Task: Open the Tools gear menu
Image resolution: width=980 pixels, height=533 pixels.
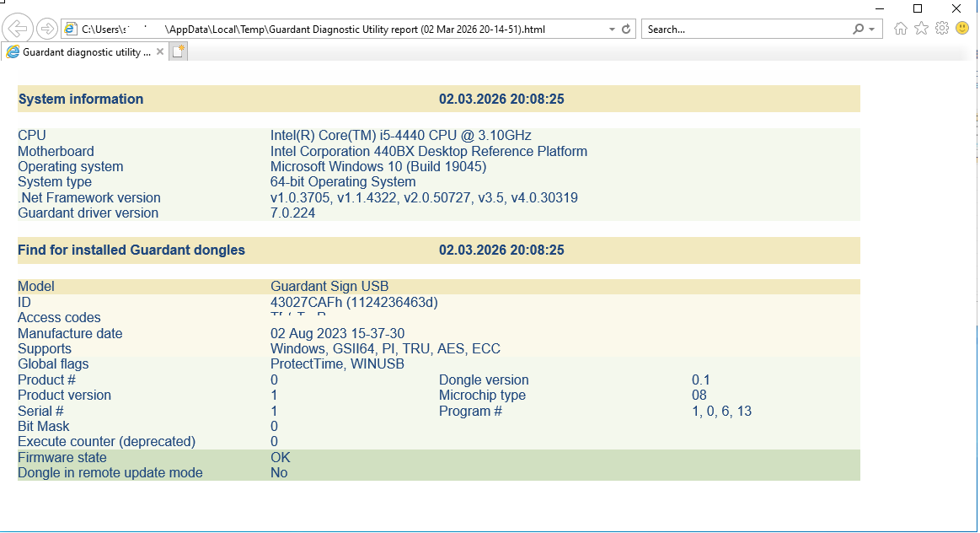Action: click(x=942, y=29)
